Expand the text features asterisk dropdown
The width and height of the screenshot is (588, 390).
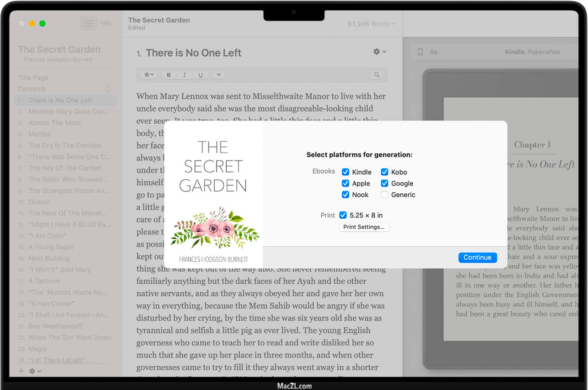149,75
